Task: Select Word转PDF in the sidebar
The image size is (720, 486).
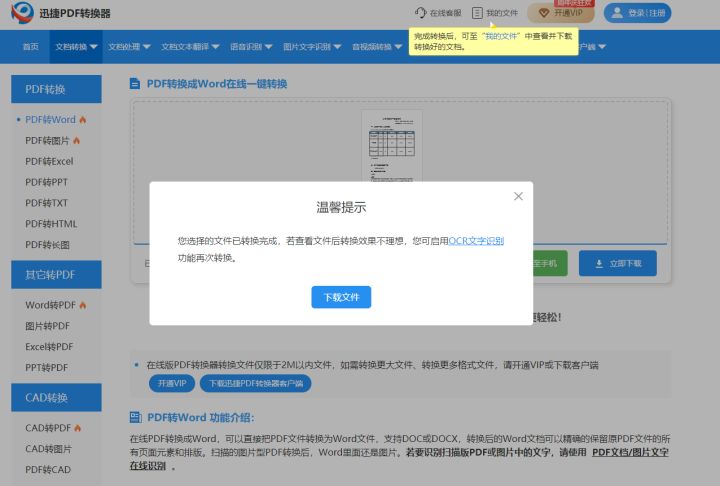Action: [x=51, y=305]
